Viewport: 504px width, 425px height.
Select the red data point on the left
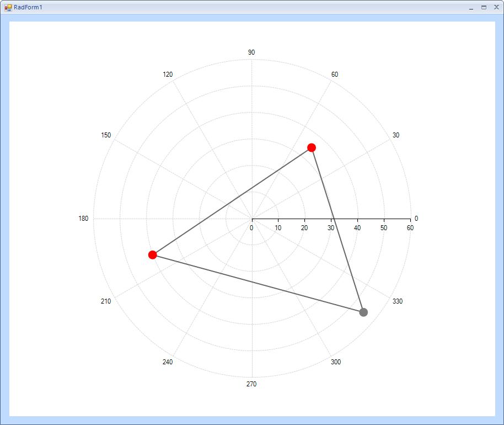tap(152, 255)
